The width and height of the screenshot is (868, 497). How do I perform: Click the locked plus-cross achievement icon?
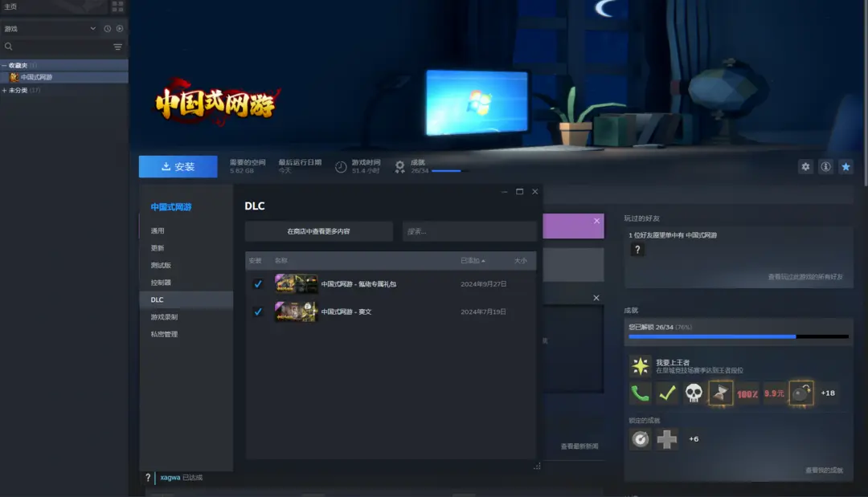(x=667, y=439)
